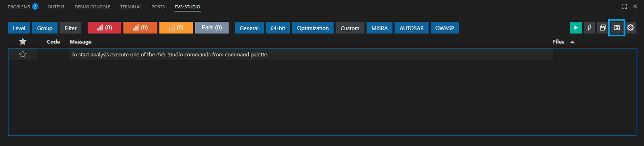This screenshot has width=644, height=146.
Task: Select the PVS-Studio tab
Action: click(187, 7)
